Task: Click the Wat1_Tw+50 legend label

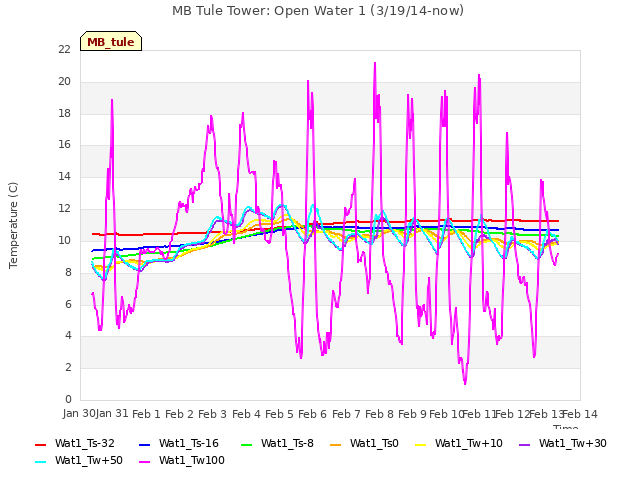Action: tap(89, 461)
